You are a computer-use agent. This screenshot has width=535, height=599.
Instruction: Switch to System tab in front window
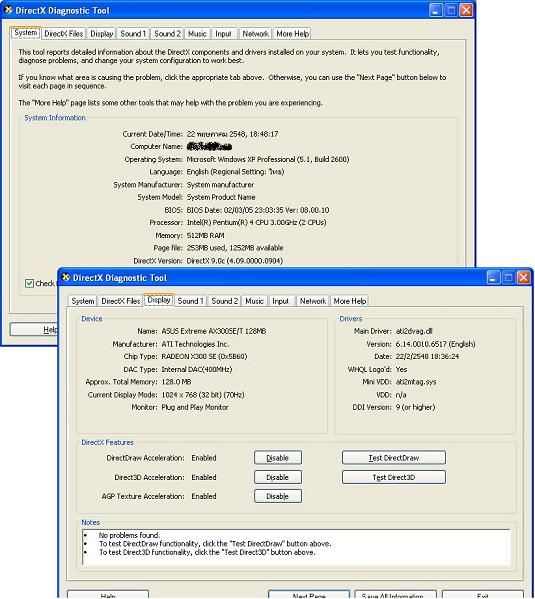click(83, 301)
